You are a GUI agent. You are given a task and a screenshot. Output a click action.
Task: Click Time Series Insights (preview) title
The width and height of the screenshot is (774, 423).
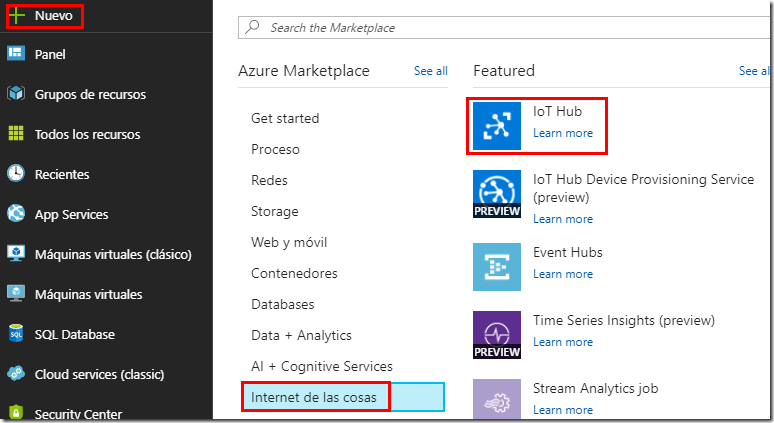tap(623, 321)
